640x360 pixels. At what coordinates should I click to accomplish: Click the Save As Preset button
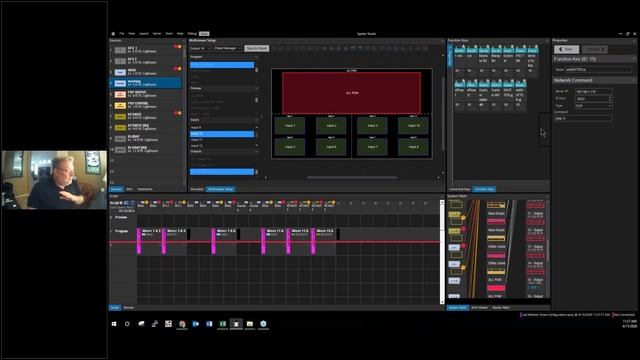point(257,48)
